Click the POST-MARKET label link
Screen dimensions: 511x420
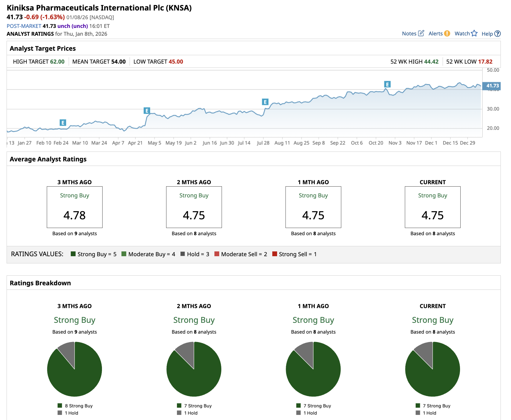tap(24, 26)
